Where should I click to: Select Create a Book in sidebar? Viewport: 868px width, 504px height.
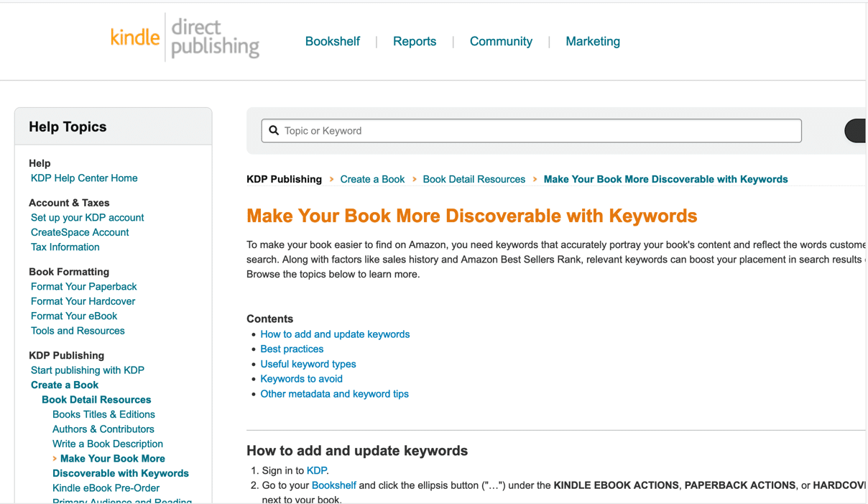pyautogui.click(x=65, y=385)
